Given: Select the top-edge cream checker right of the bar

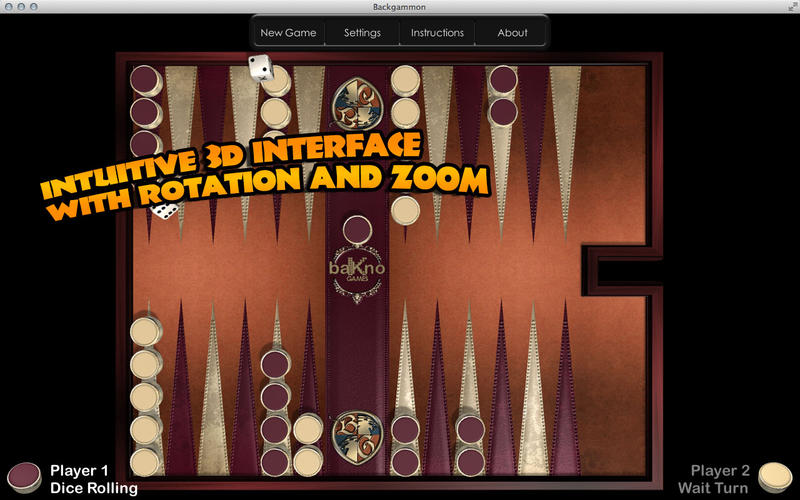Looking at the screenshot, I should [406, 81].
